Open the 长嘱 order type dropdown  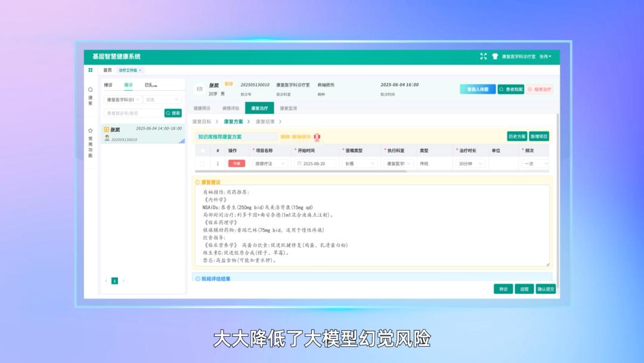coord(360,164)
